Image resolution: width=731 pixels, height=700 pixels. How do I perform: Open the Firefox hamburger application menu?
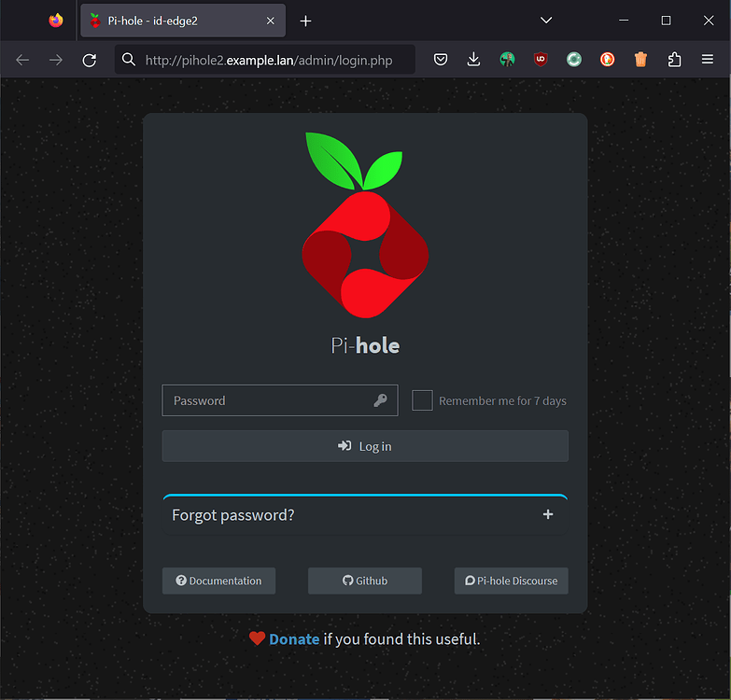pyautogui.click(x=708, y=60)
